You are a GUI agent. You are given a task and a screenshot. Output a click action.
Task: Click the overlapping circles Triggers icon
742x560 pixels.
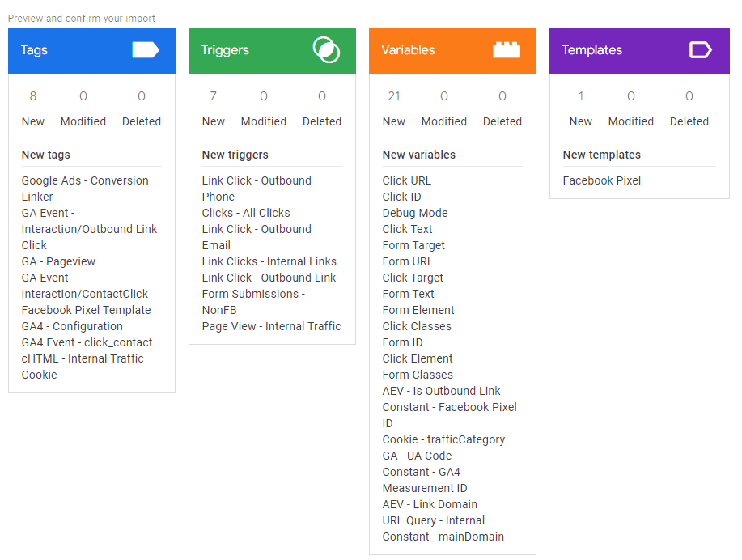(326, 49)
